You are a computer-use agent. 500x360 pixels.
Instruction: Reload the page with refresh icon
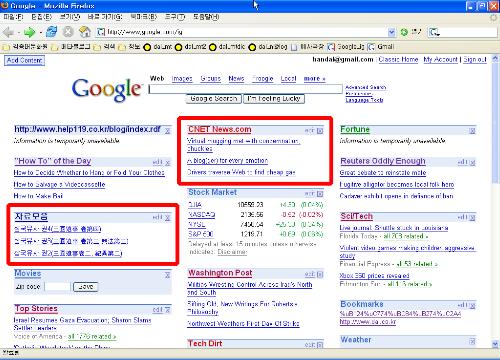[x=52, y=32]
